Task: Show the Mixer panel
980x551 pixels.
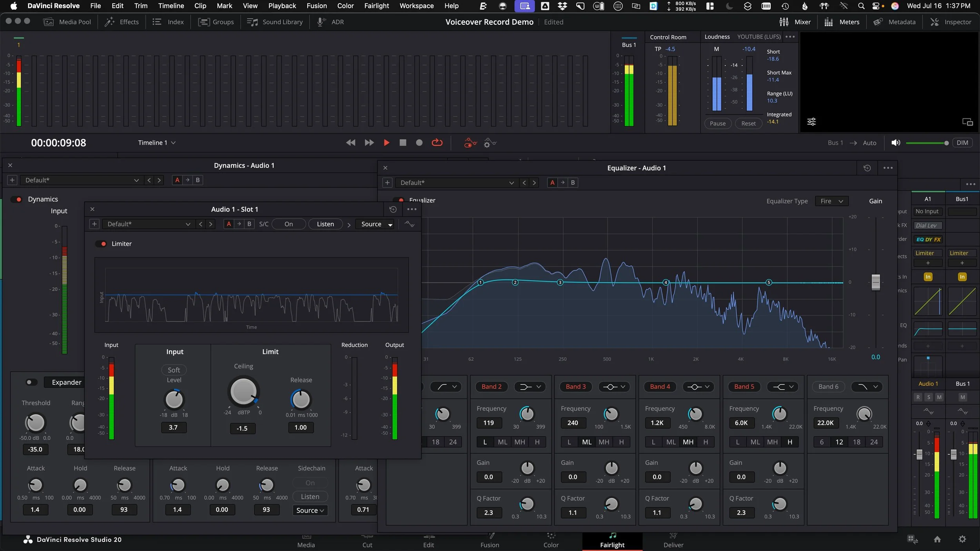Action: tap(795, 22)
